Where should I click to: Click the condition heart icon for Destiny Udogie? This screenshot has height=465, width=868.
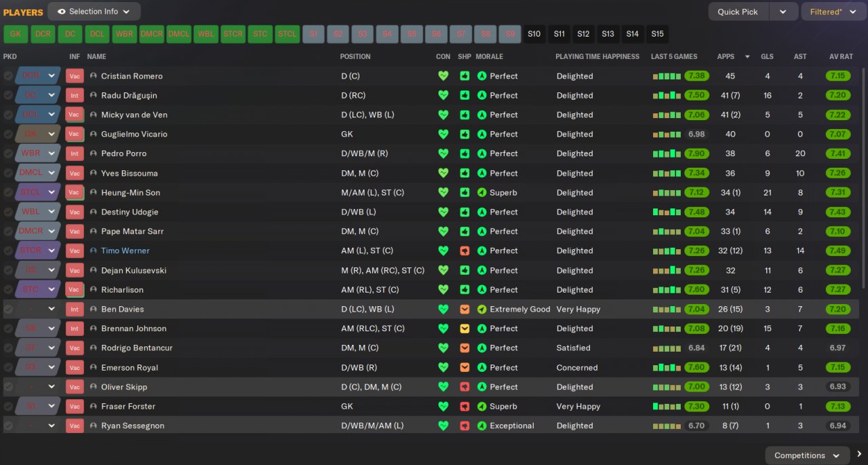[x=443, y=212]
